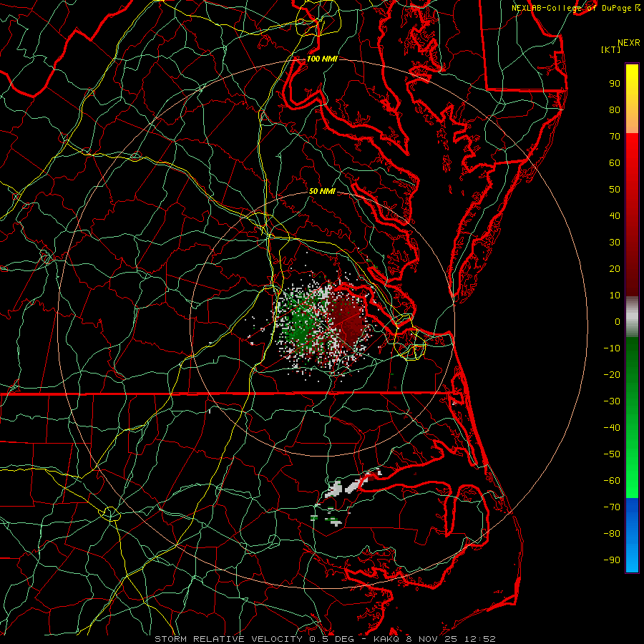The image size is (644, 644).
Task: Click the 50 value on the velocity scale
Action: coord(615,190)
